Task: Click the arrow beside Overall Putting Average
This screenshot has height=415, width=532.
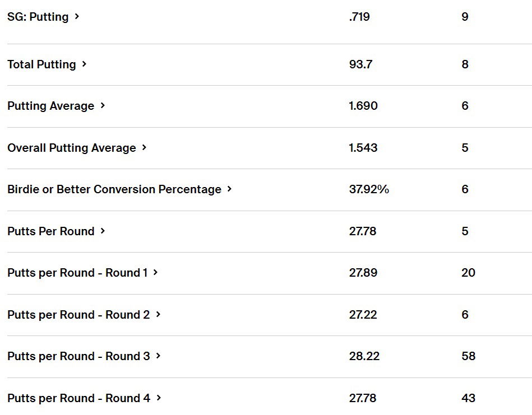Action: (144, 148)
